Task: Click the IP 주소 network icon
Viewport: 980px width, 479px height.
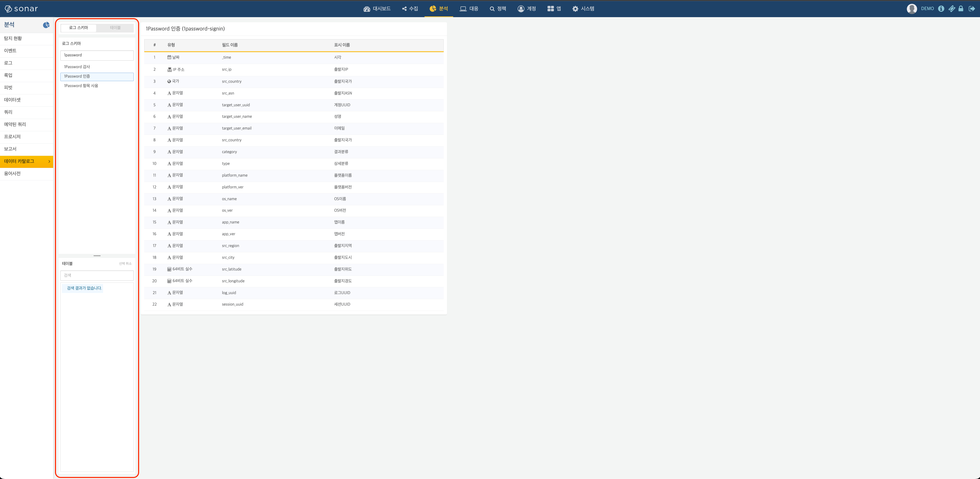Action: (169, 70)
